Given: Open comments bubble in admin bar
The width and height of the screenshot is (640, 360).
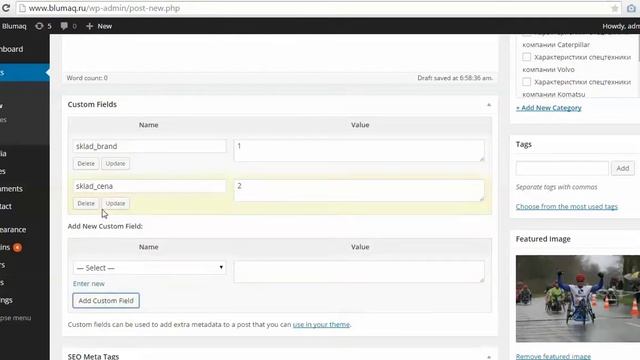Looking at the screenshot, I should tap(69, 26).
